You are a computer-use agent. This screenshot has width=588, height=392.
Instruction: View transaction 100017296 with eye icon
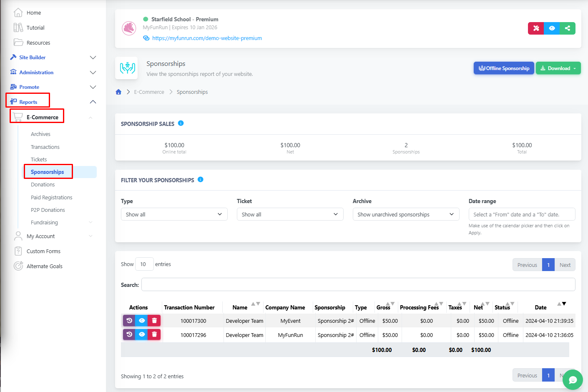(x=142, y=334)
